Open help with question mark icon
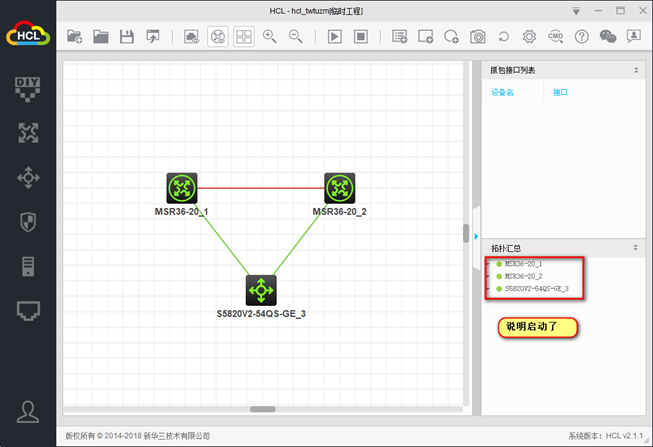653x447 pixels. click(x=581, y=37)
